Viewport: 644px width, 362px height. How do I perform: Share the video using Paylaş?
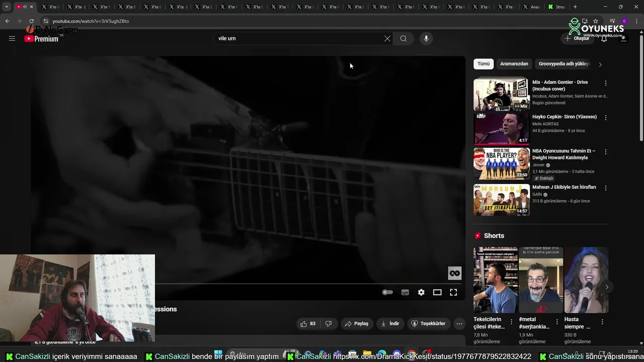(x=357, y=324)
